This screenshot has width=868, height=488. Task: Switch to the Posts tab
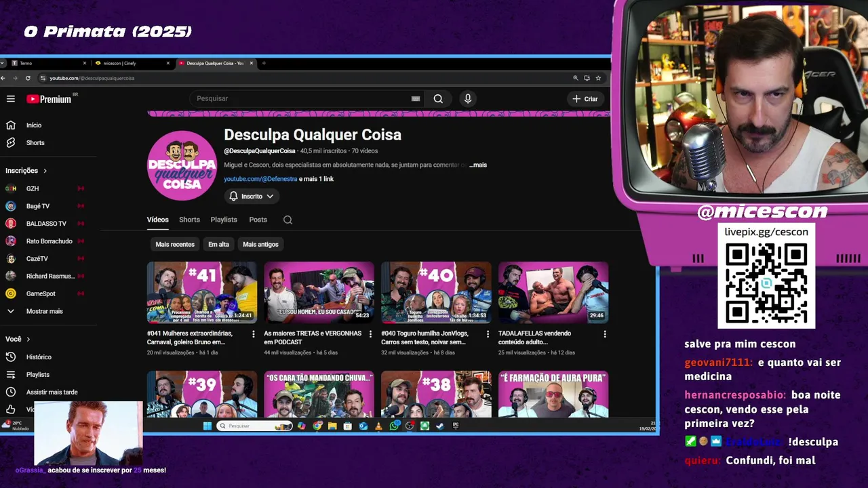pos(258,220)
